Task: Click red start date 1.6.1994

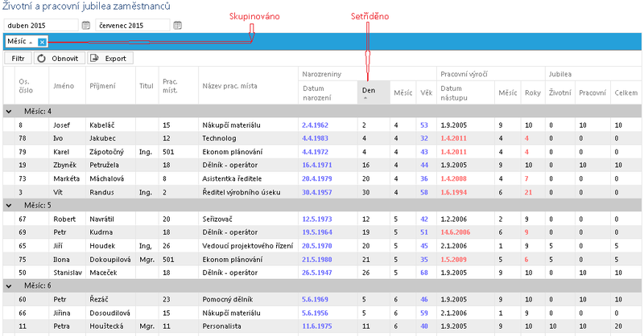Action: point(453,192)
